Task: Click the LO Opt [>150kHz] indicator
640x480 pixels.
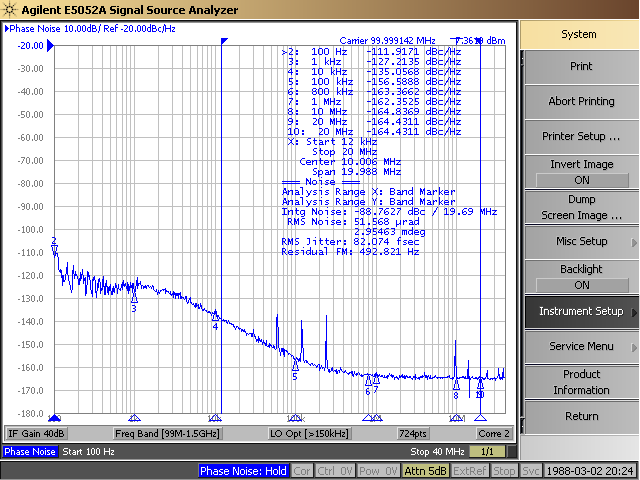Action: (309, 433)
